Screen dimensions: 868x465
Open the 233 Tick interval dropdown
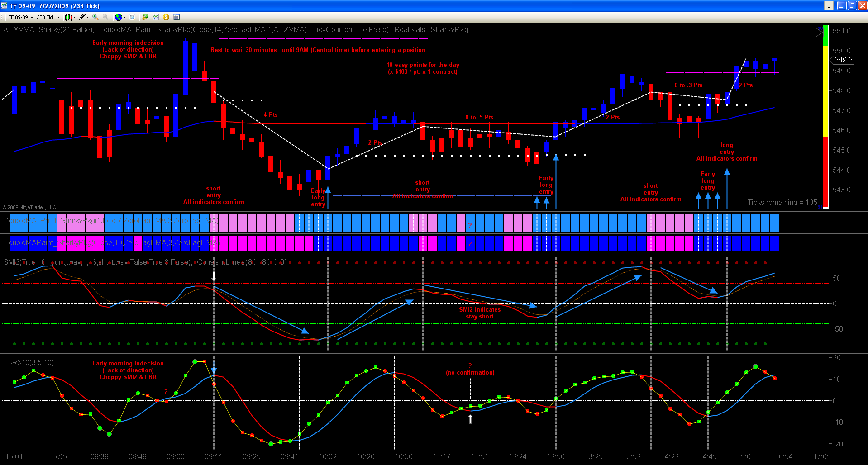click(48, 17)
